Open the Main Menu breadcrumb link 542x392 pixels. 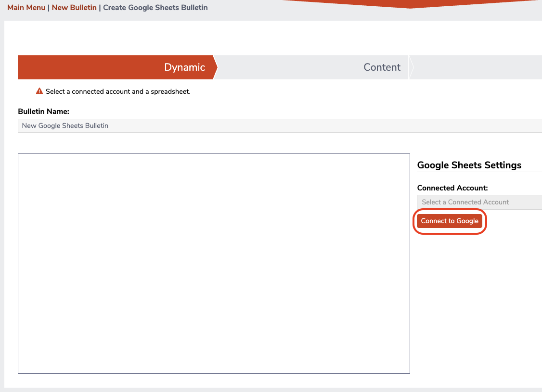[x=26, y=8]
